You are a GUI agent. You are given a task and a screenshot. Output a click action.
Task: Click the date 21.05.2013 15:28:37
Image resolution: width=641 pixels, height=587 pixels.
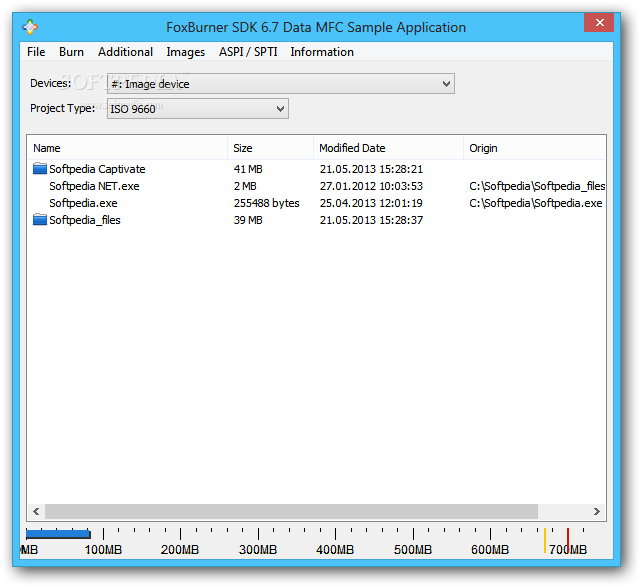371,220
